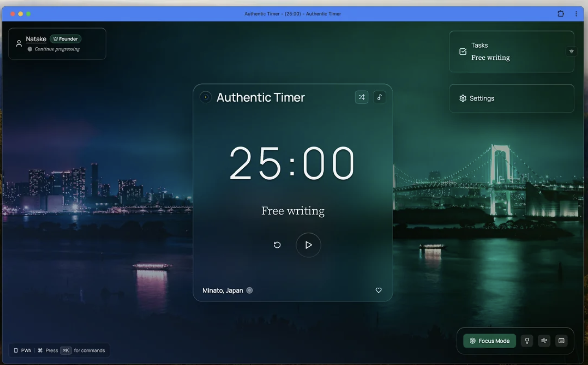Click the browser extensions puzzle icon
The width and height of the screenshot is (588, 365).
point(561,14)
